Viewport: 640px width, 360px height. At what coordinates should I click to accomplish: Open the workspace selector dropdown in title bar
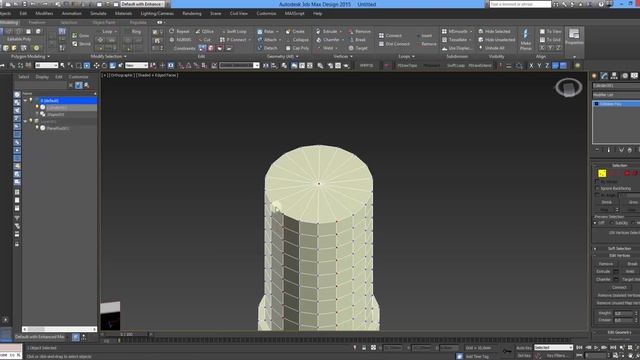coord(142,4)
